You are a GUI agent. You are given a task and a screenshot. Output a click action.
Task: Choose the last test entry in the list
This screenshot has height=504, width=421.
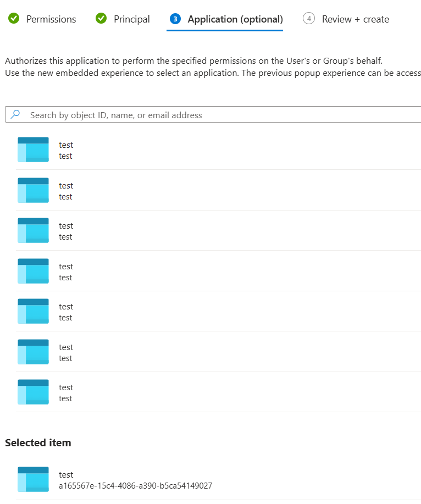66,387
